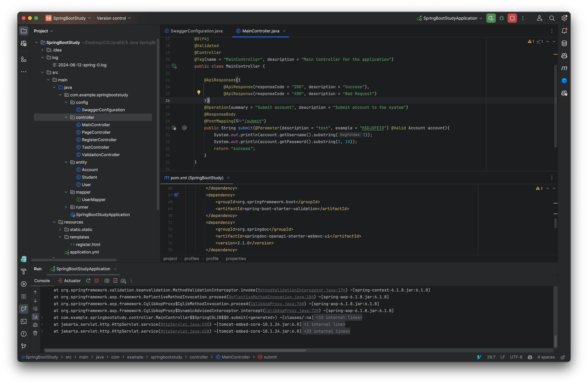Image resolution: width=588 pixels, height=385 pixels.
Task: Toggle scroll to end of console
Action: [35, 317]
